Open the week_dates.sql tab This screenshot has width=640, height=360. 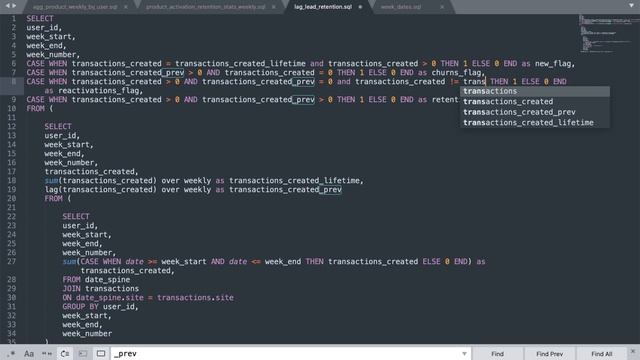point(401,7)
